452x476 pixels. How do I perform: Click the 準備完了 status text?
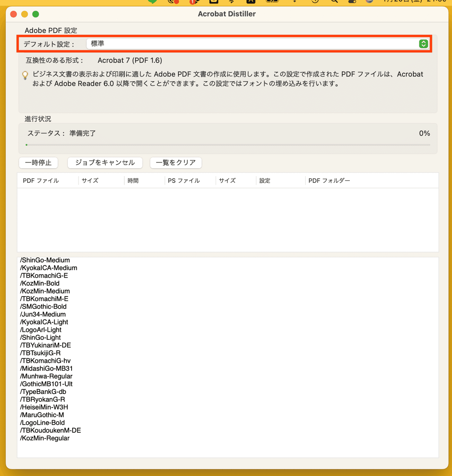[82, 133]
